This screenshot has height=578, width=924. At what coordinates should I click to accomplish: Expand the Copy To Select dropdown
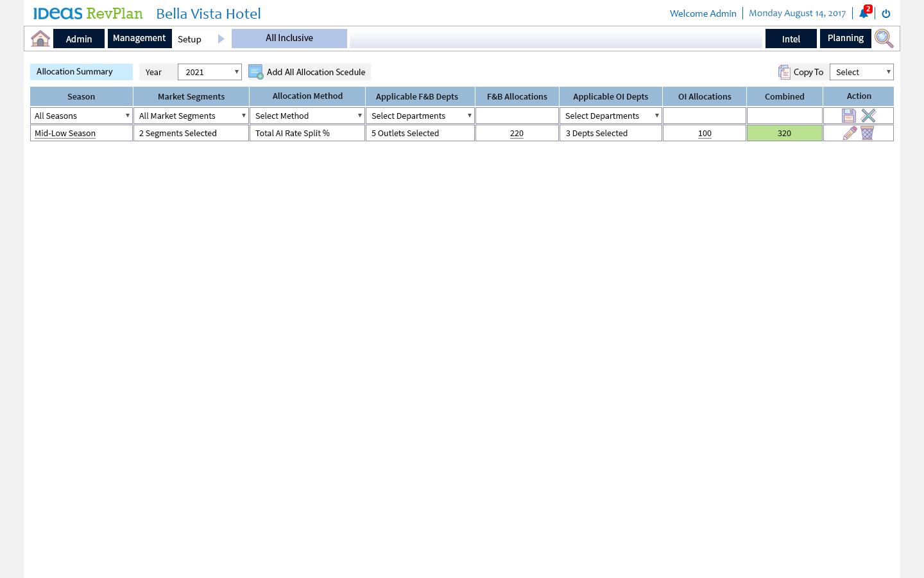tap(861, 72)
